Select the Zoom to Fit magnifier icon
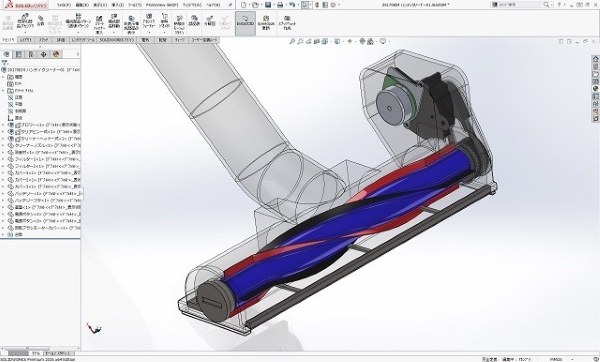The width and height of the screenshot is (600, 362). click(292, 41)
